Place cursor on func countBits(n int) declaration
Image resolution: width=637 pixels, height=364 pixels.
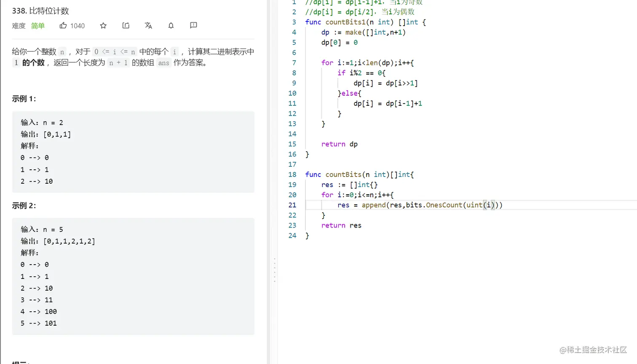359,174
